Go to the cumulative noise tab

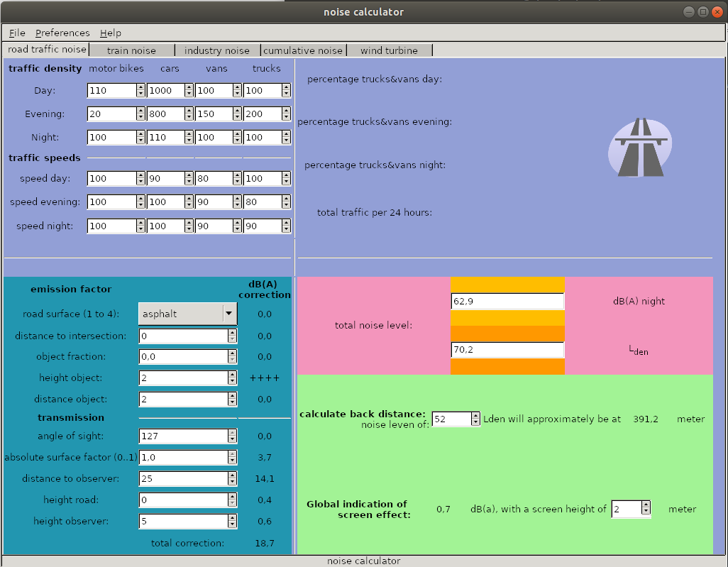(x=303, y=50)
